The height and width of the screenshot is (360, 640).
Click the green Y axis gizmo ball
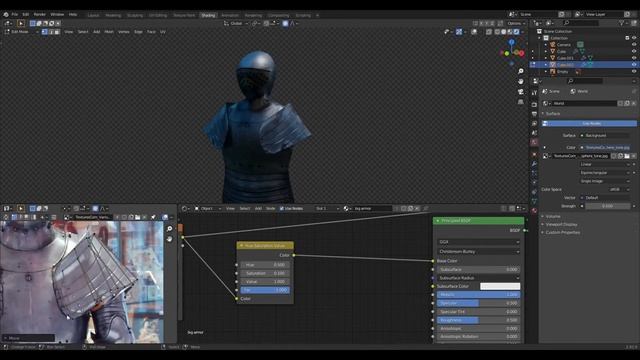click(x=507, y=53)
